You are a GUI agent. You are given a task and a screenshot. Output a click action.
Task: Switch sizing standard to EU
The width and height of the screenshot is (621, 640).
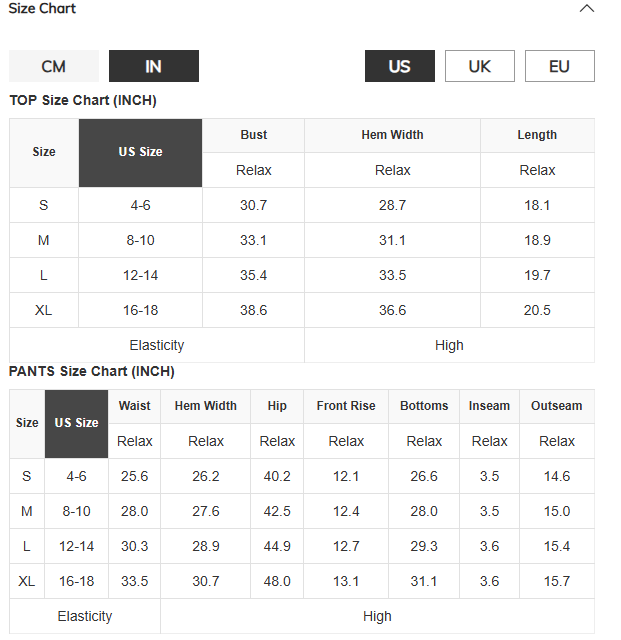(x=560, y=66)
